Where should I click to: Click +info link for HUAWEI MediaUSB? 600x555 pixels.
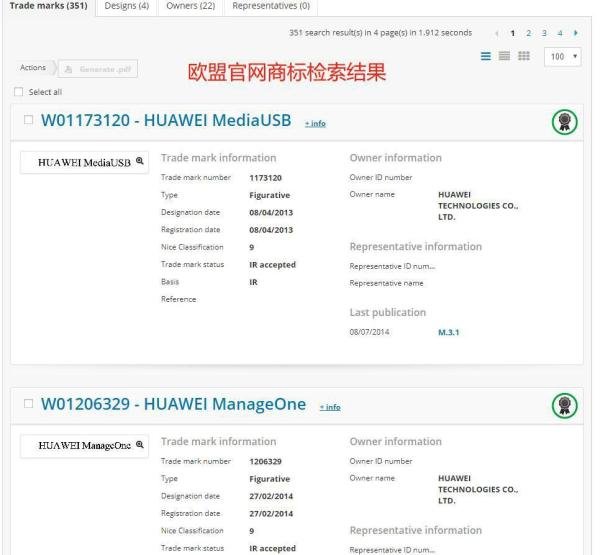(315, 124)
